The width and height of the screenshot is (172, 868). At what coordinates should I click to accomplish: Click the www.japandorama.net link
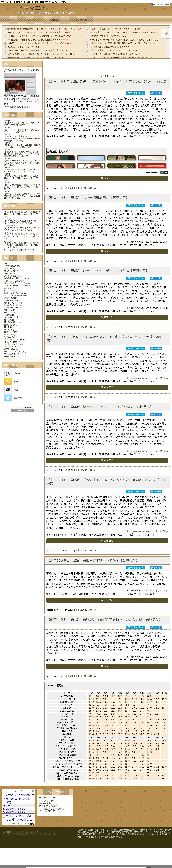(x=17, y=107)
